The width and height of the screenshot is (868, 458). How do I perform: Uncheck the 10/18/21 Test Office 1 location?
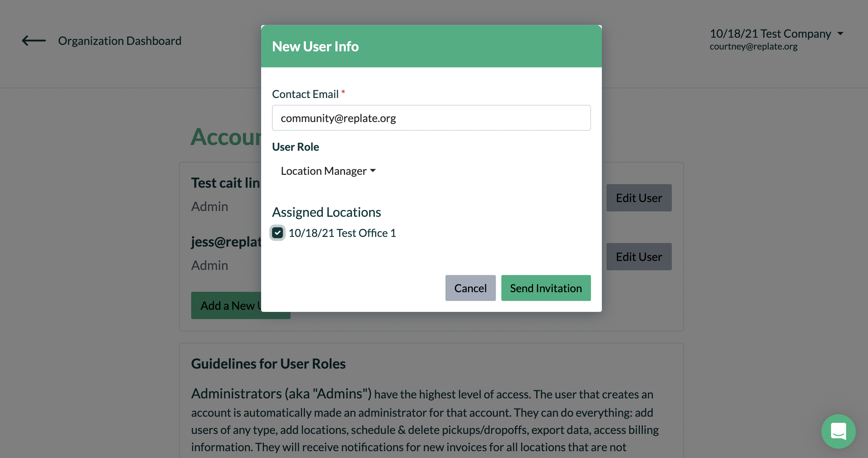click(x=278, y=233)
